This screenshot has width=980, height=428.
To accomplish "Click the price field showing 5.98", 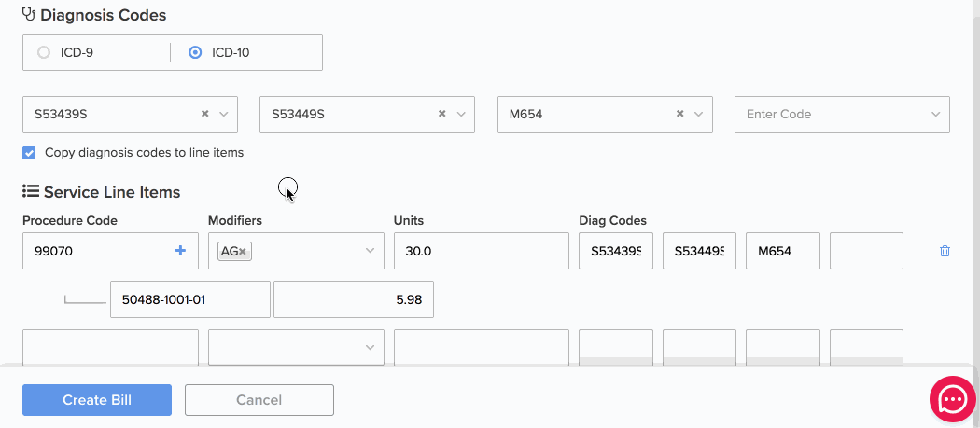I will click(354, 299).
